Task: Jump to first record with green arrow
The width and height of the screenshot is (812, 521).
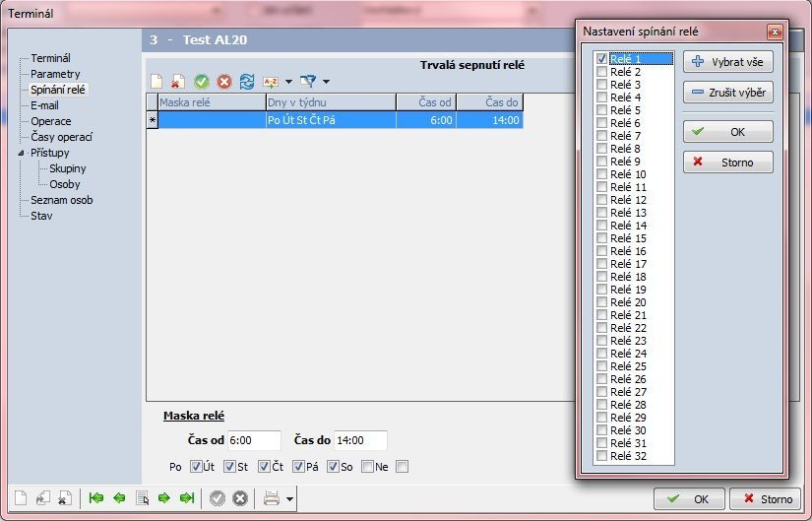Action: (x=96, y=498)
